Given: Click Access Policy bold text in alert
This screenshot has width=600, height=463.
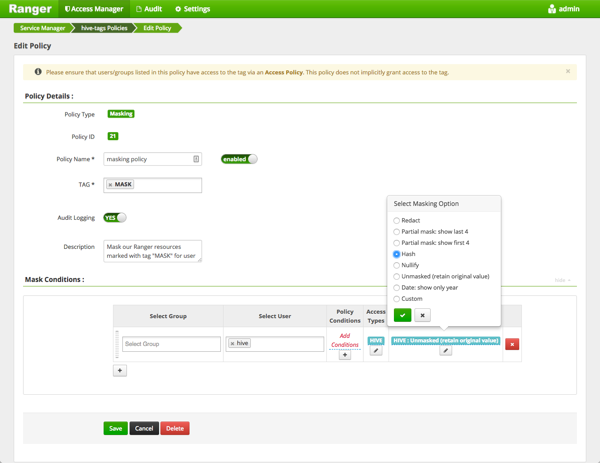Looking at the screenshot, I should (x=284, y=72).
